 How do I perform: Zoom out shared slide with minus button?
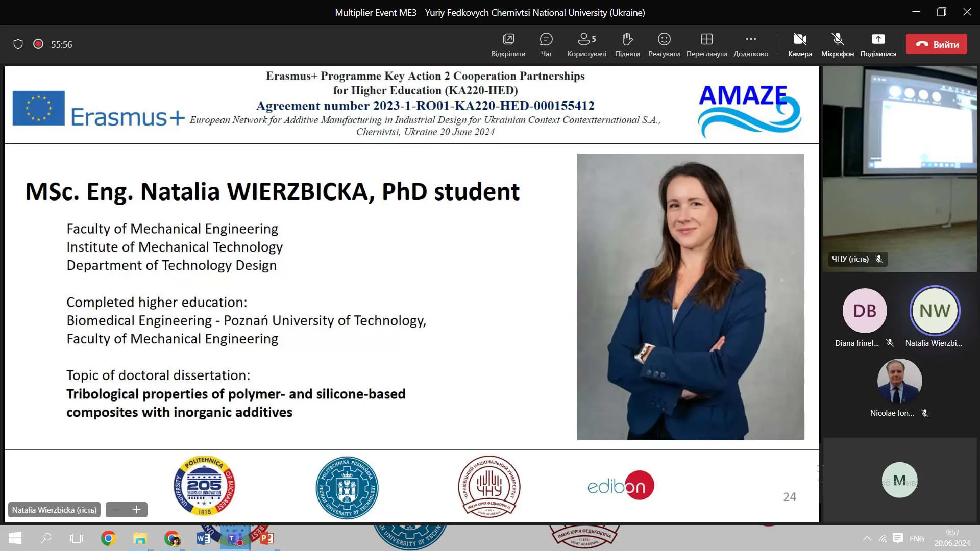coord(116,510)
